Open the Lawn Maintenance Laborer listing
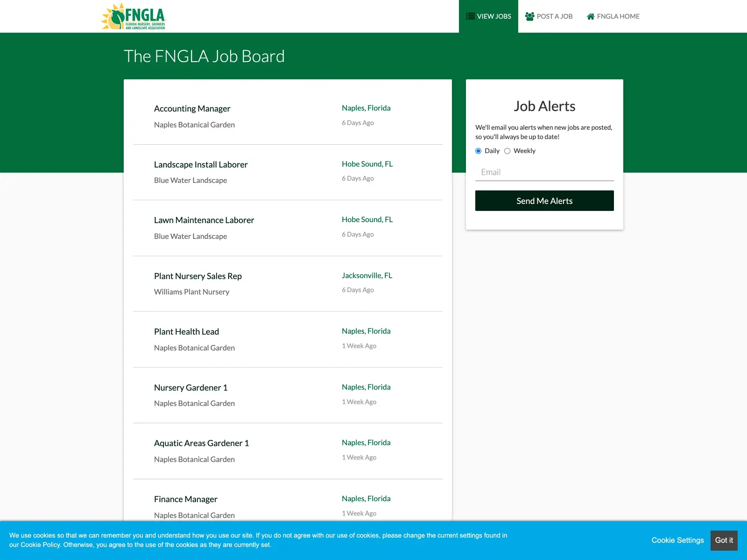 point(204,220)
